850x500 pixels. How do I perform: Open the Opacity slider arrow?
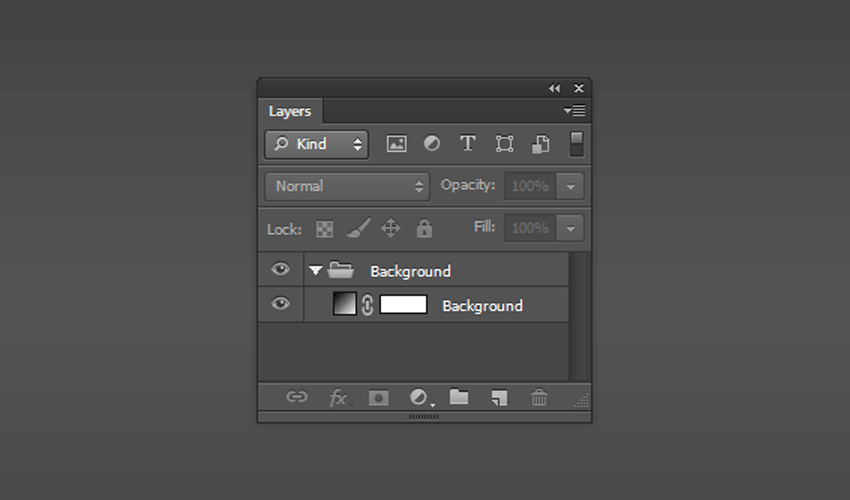(x=570, y=186)
